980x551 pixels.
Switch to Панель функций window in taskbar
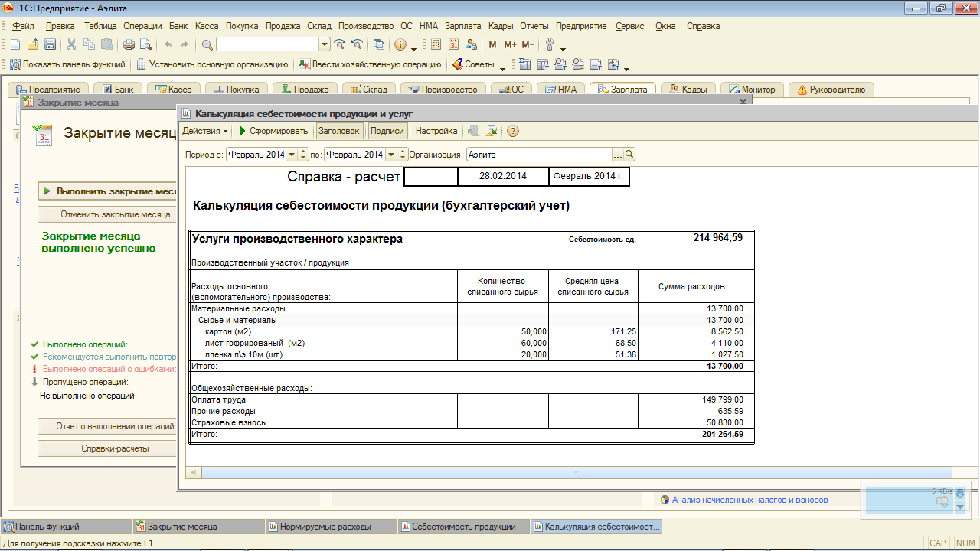tap(67, 527)
